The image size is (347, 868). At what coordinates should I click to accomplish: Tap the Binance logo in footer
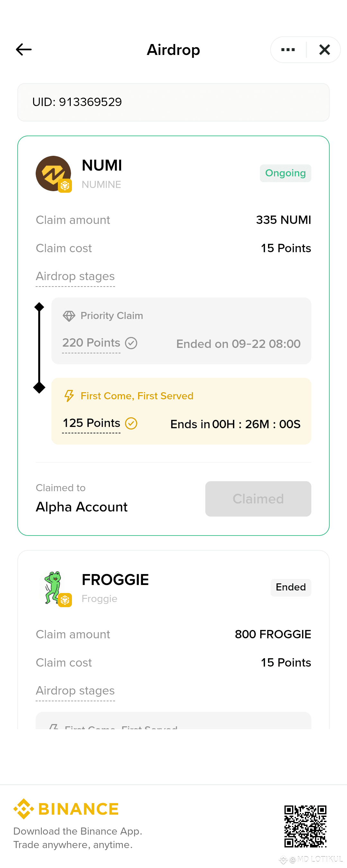click(x=66, y=809)
